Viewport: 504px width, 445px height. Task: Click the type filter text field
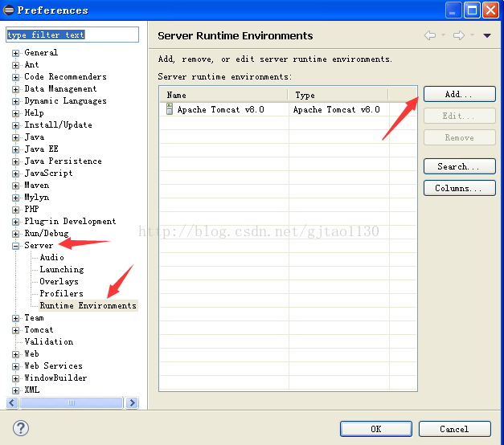(x=72, y=35)
